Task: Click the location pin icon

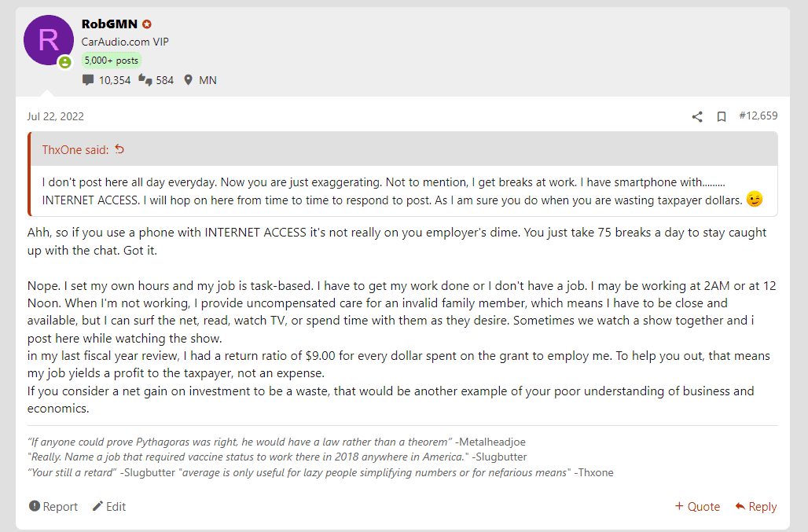Action: point(189,80)
